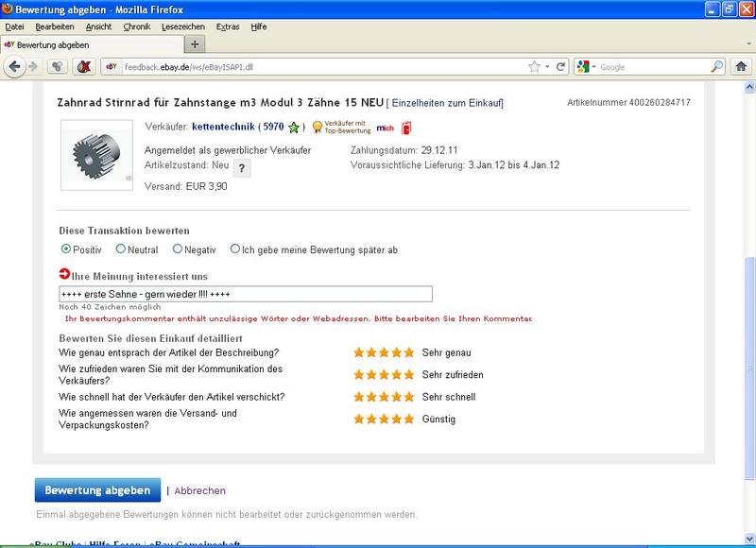
Task: Rate shipping speed three stars
Action: tap(384, 397)
